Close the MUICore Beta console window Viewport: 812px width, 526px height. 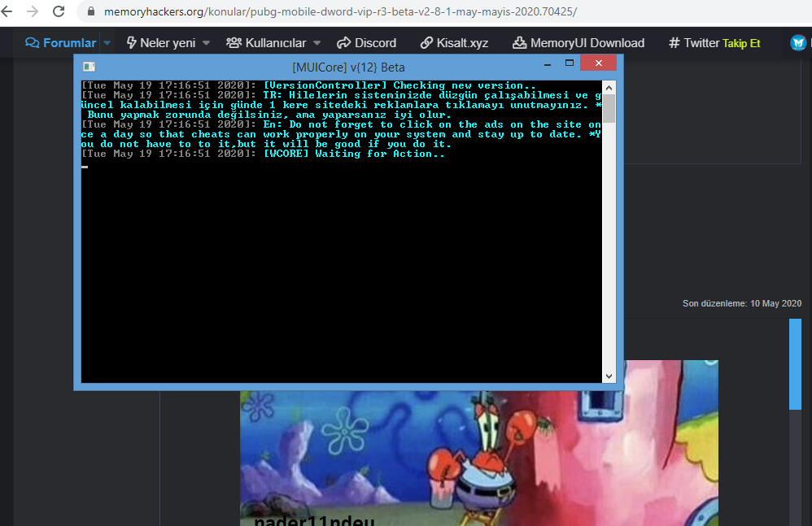(x=599, y=63)
